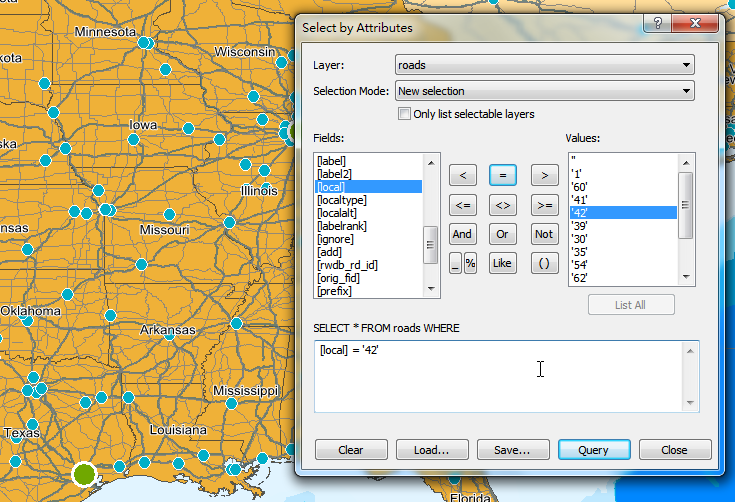Click the Clear button
The image size is (735, 502).
pyautogui.click(x=351, y=450)
